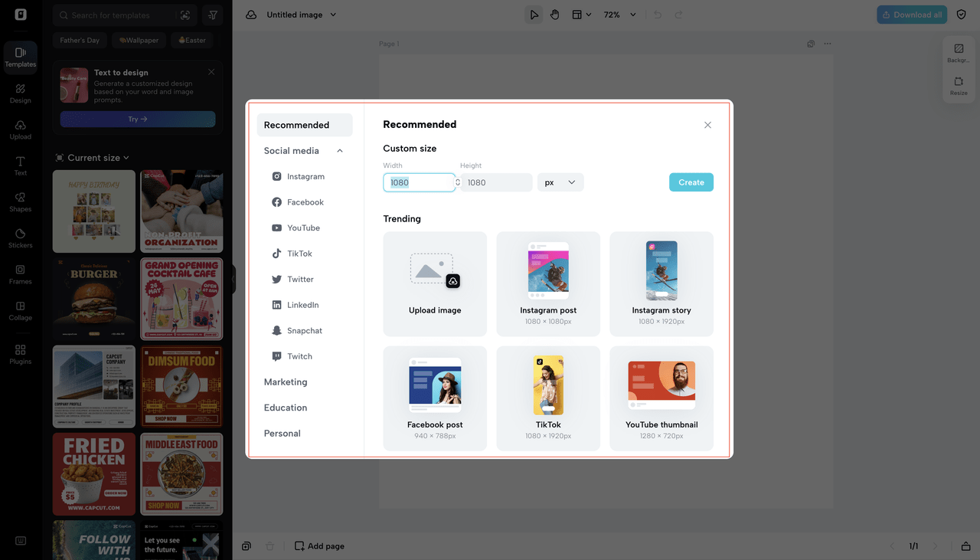Screen dimensions: 980x560
Task: Close the Recommended size dialog
Action: [707, 125]
